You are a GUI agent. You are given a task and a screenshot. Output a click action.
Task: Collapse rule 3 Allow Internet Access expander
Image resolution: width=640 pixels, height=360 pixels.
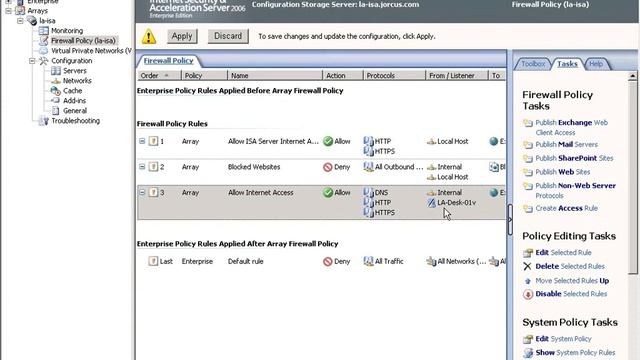pyautogui.click(x=142, y=192)
